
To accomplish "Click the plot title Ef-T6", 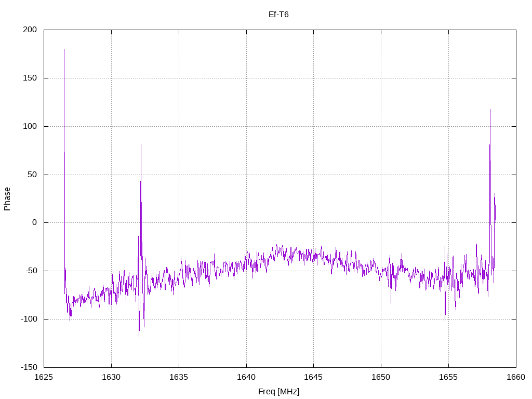I will (x=278, y=15).
